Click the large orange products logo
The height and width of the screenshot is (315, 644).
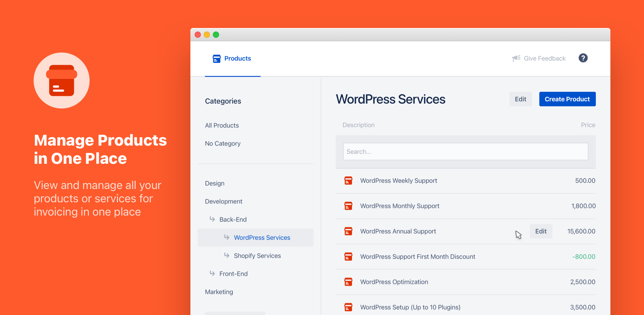click(x=62, y=80)
